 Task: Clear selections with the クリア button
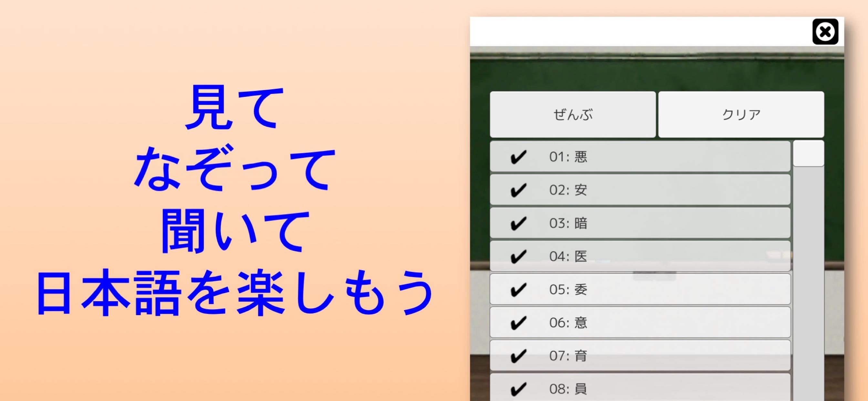pos(741,115)
